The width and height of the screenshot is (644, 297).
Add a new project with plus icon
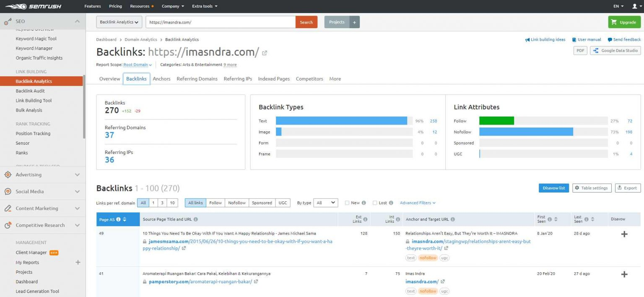pyautogui.click(x=354, y=22)
